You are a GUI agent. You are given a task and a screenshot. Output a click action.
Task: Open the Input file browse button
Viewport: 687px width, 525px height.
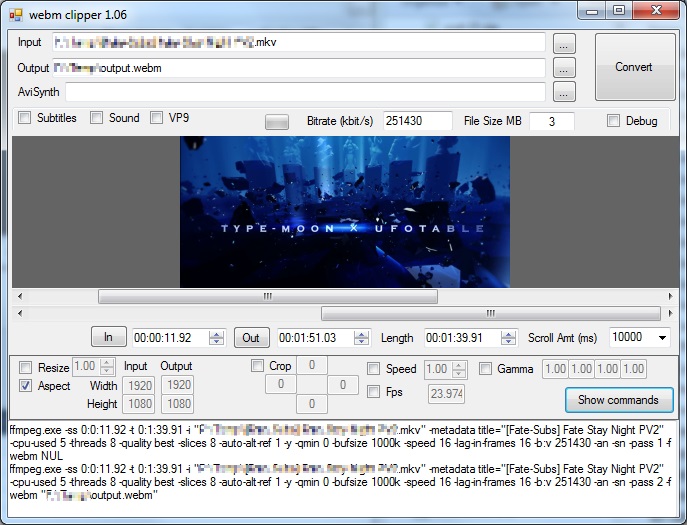point(564,43)
